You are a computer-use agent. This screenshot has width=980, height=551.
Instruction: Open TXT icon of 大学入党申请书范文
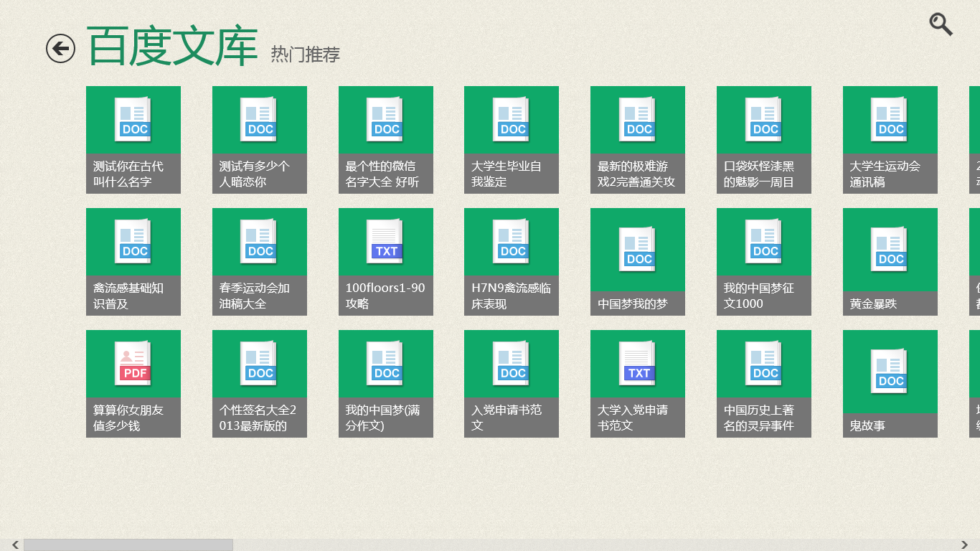click(638, 363)
